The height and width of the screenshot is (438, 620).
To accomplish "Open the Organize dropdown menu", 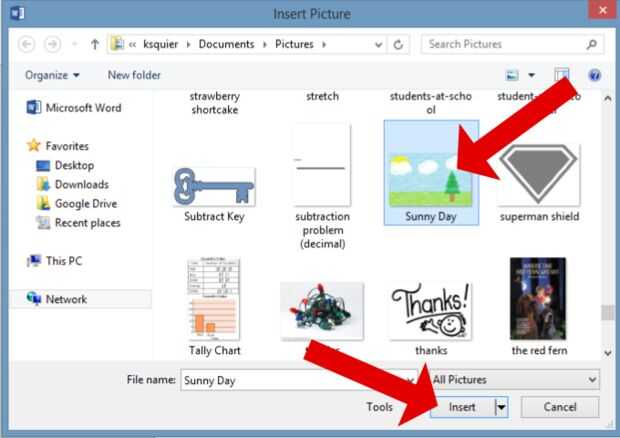I will pyautogui.click(x=52, y=75).
